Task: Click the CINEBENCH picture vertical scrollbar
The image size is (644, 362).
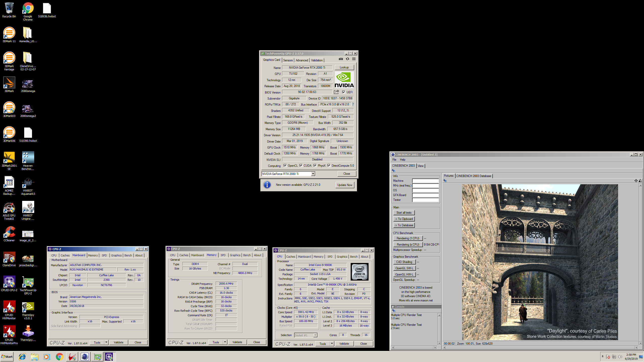Action: [x=640, y=264]
